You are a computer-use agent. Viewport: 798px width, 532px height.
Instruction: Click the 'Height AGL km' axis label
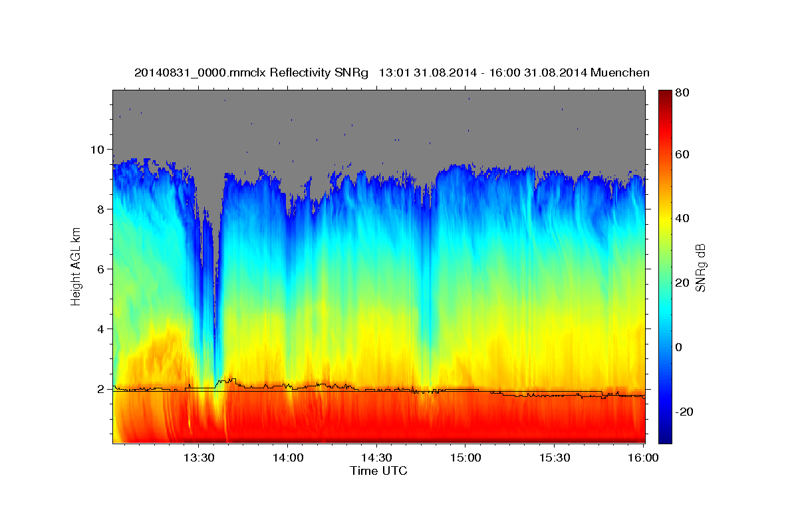click(76, 267)
